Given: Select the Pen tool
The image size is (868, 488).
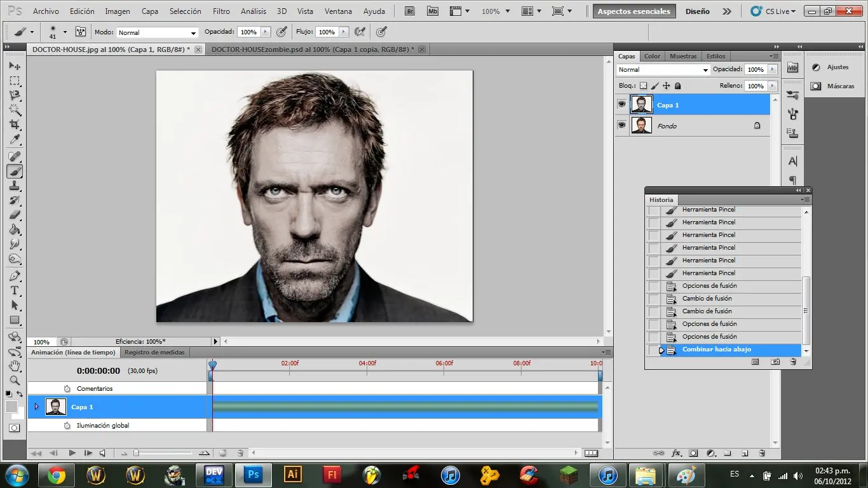Looking at the screenshot, I should click(x=15, y=276).
